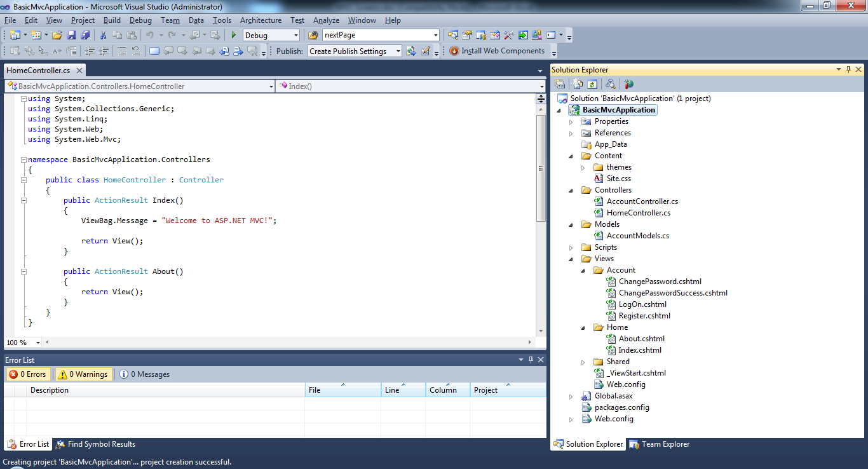Screen dimensions: 868x469
Task: Open the Analyze menu
Action: [x=326, y=20]
